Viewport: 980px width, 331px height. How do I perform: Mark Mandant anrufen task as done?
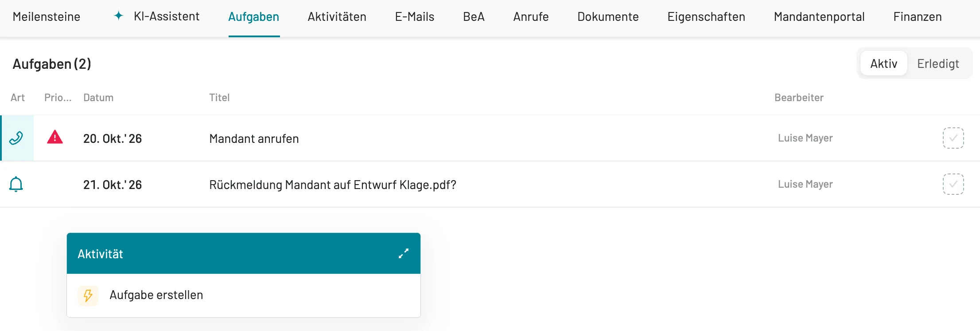click(x=953, y=138)
